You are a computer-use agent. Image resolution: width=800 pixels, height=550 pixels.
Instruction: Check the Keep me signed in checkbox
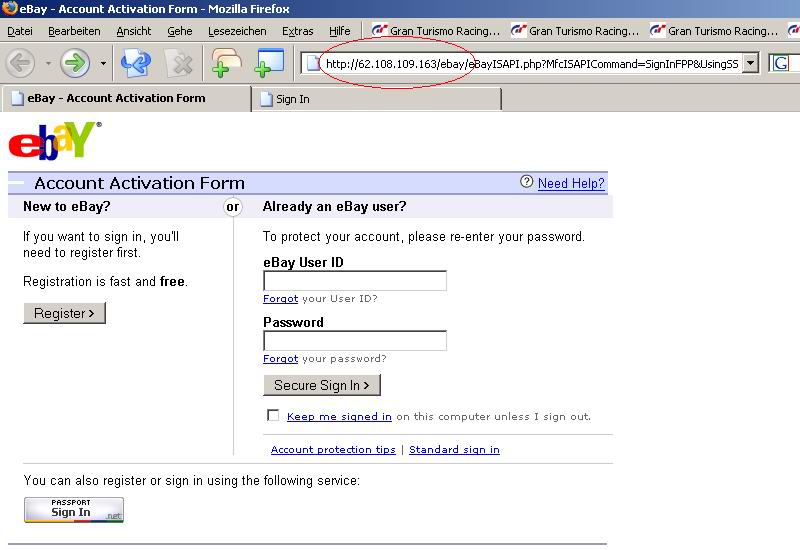[273, 415]
